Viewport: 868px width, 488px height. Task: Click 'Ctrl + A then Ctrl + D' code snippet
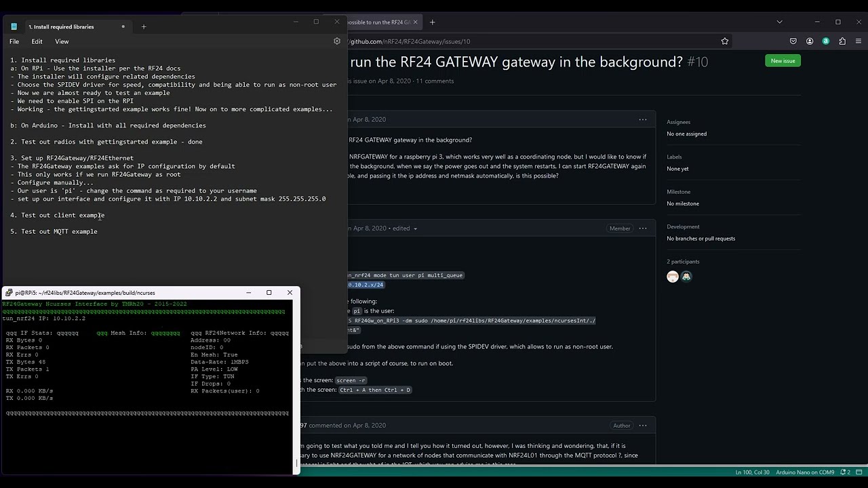click(375, 390)
